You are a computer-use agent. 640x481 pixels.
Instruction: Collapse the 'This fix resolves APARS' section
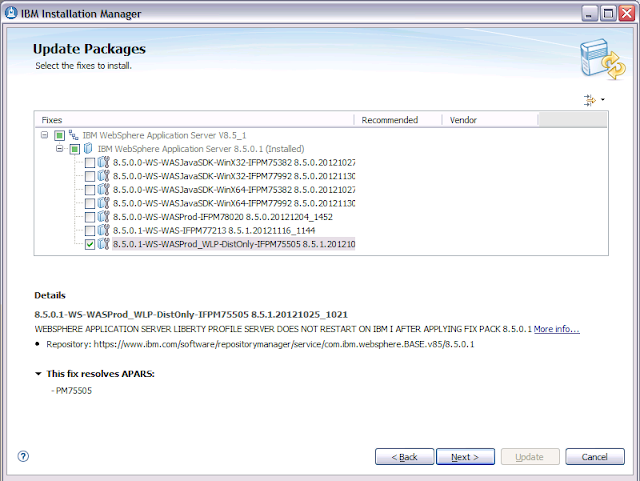[x=38, y=374]
